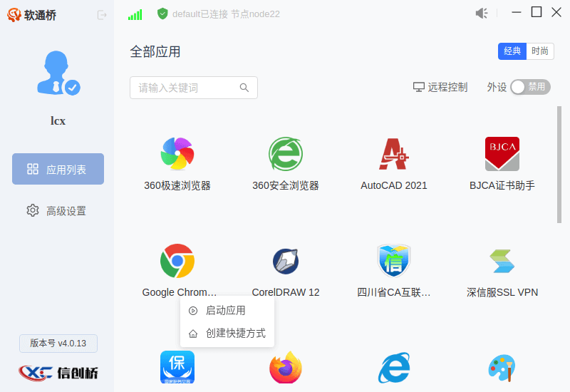Viewport: 570px width, 392px height.
Task: Click the search magnifier icon
Action: pos(244,88)
